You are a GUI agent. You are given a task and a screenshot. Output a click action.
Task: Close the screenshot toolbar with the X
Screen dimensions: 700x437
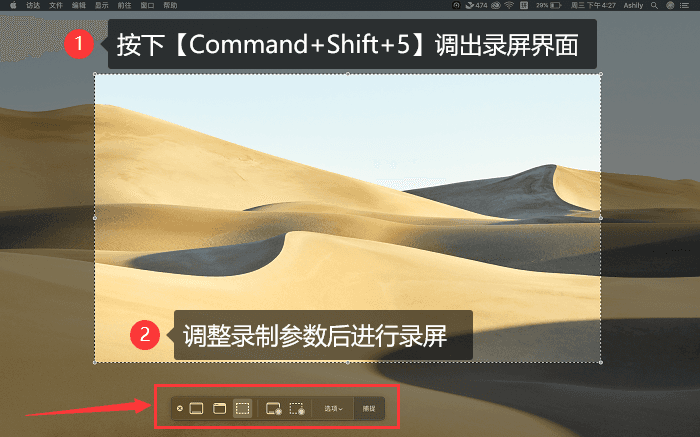(179, 408)
